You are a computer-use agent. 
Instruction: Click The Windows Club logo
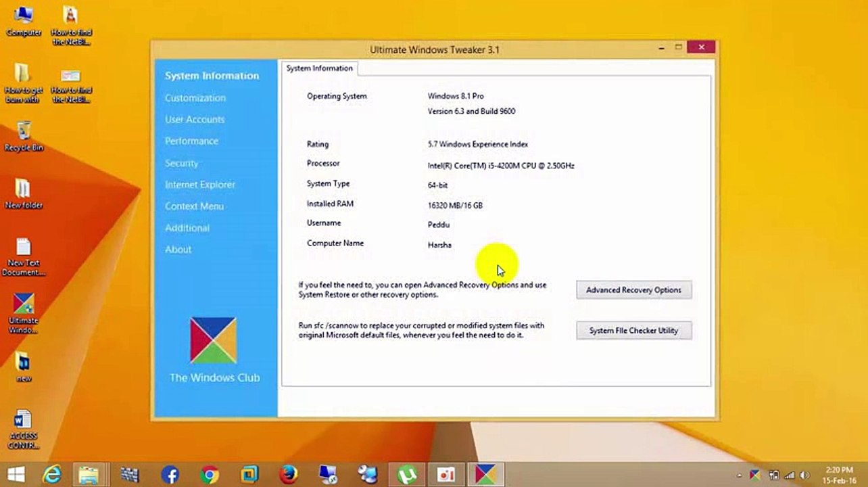point(214,340)
